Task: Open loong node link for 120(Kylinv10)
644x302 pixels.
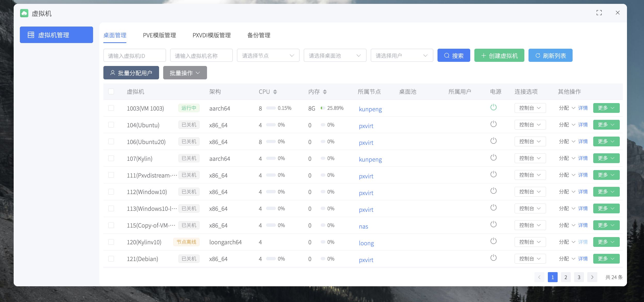Action: pyautogui.click(x=366, y=243)
